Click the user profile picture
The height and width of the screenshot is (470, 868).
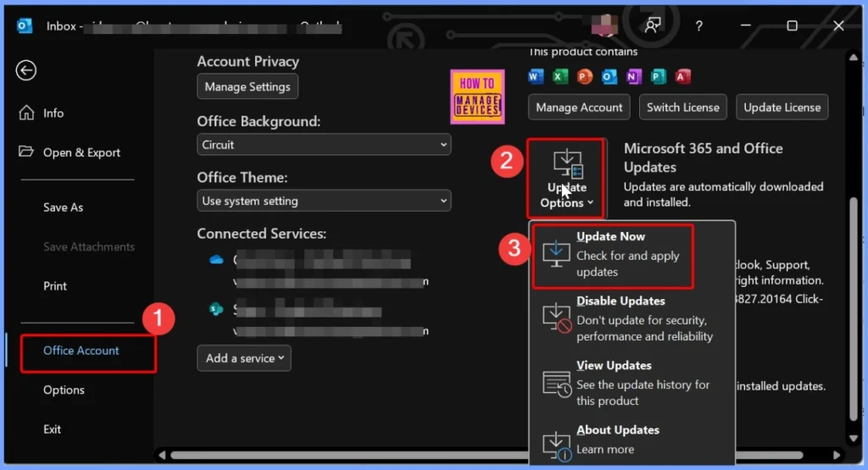pos(604,25)
